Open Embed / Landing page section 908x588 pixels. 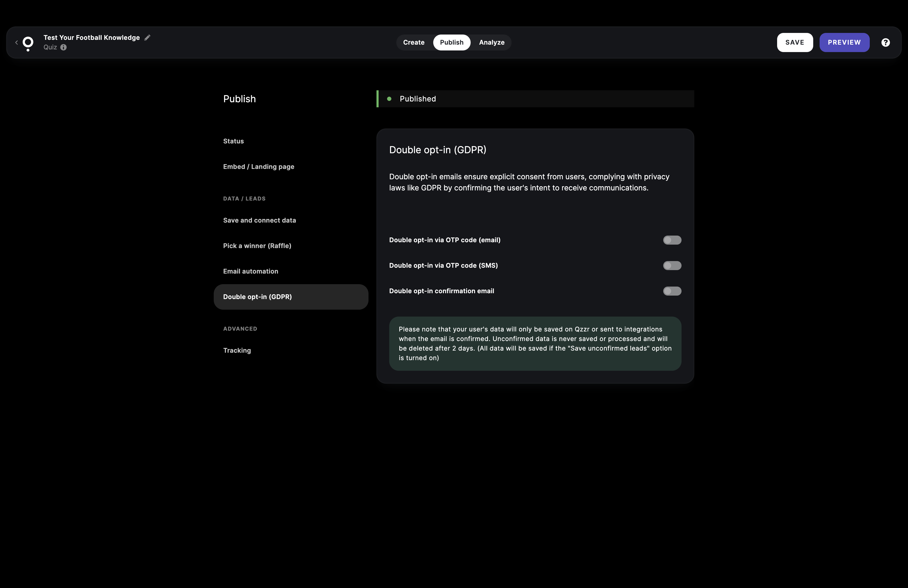(258, 167)
